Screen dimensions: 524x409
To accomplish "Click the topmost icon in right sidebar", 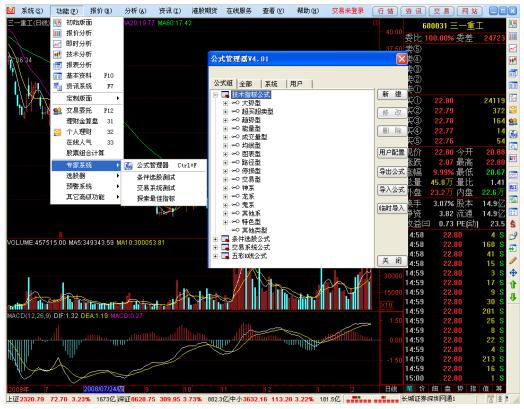I will coord(513,24).
